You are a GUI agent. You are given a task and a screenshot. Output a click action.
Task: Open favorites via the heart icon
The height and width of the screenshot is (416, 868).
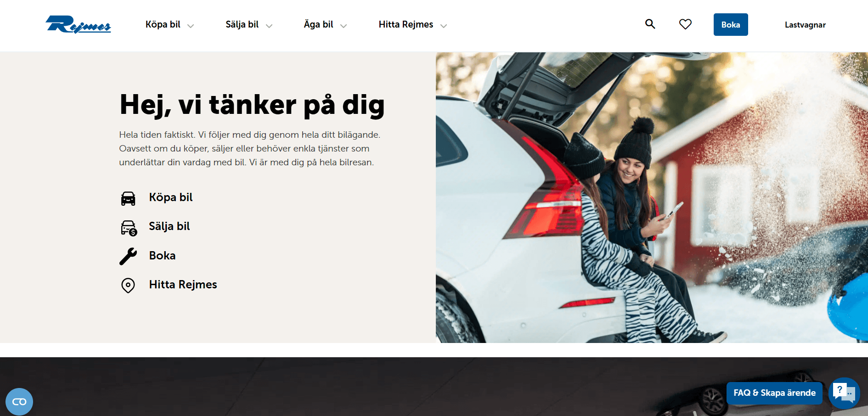coord(685,24)
